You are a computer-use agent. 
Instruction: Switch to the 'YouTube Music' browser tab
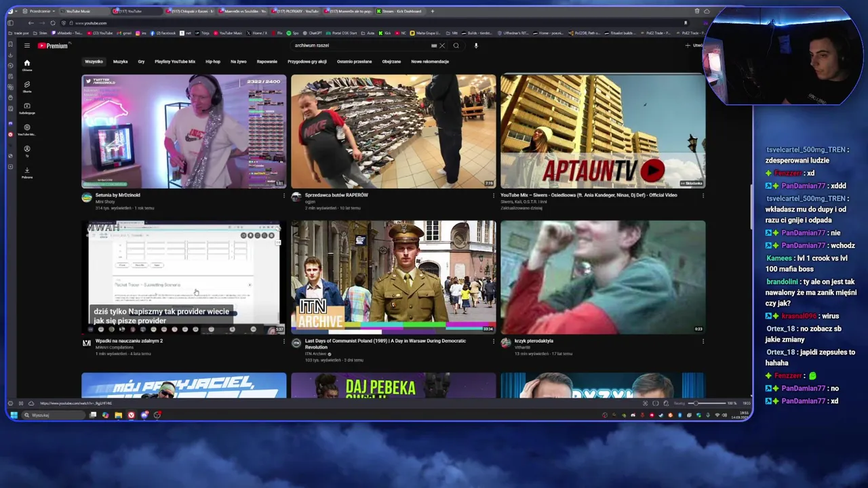point(84,12)
